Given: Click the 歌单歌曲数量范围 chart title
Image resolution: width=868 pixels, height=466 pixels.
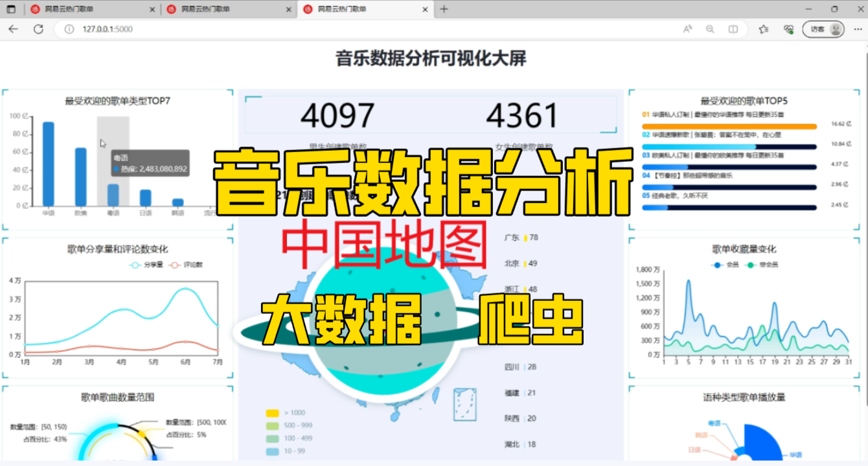Looking at the screenshot, I should click(117, 397).
